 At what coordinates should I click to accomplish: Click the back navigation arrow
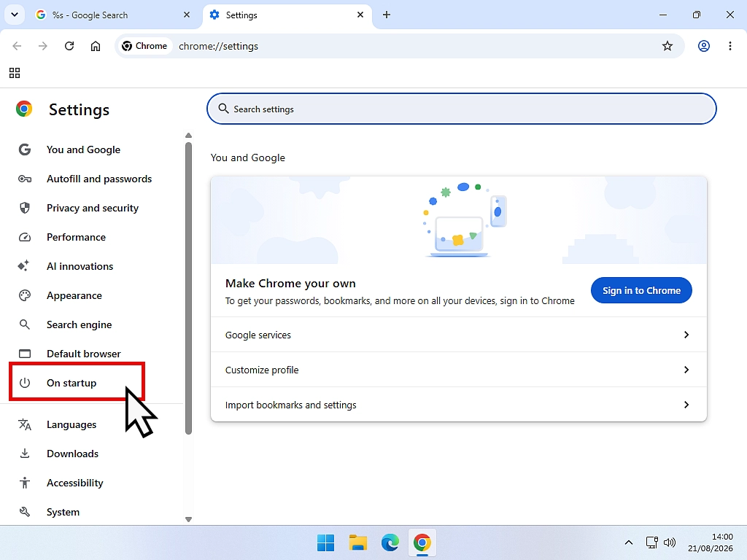(x=18, y=46)
